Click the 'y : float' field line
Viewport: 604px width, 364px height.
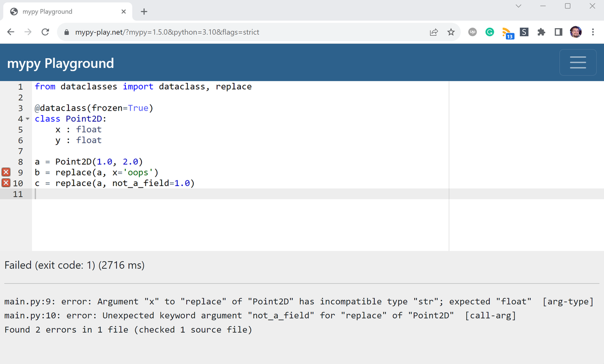click(79, 140)
